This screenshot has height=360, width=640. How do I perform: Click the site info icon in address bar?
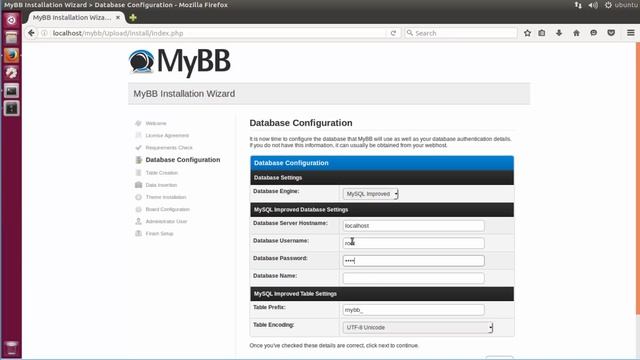pos(44,33)
